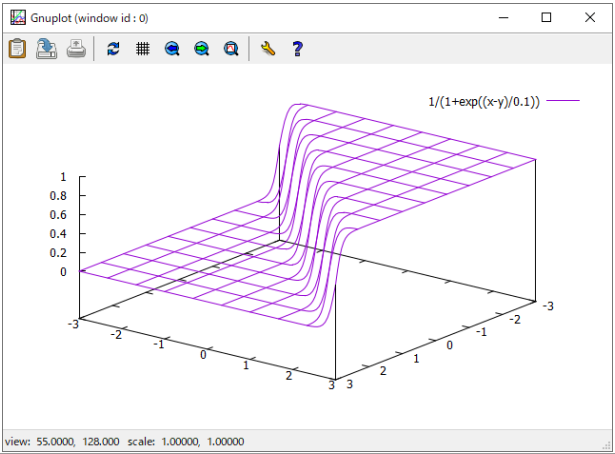Print the current plot
The width and height of the screenshot is (615, 454).
(x=76, y=48)
